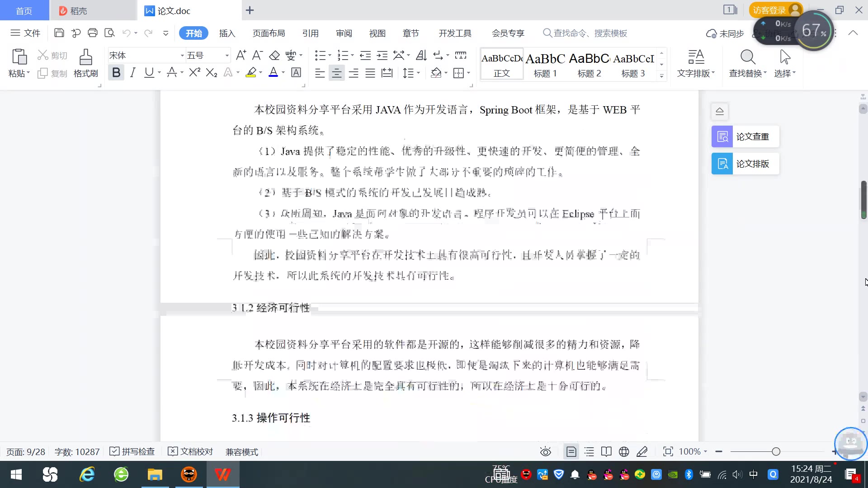868x488 pixels.
Task: Toggle left alignment
Action: click(320, 73)
